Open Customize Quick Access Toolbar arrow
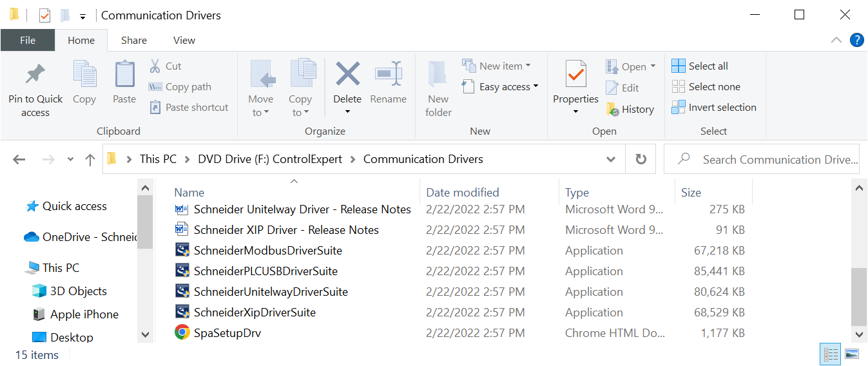868x366 pixels. tap(82, 16)
